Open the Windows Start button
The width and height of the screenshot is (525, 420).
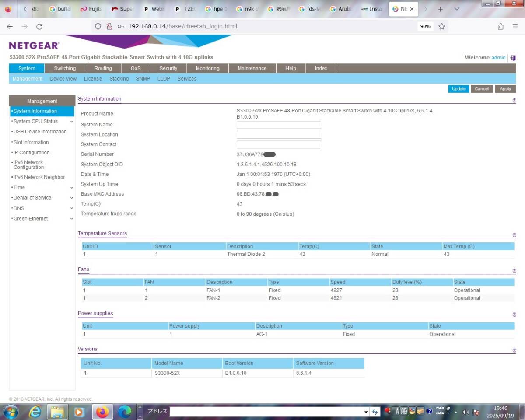point(11,412)
